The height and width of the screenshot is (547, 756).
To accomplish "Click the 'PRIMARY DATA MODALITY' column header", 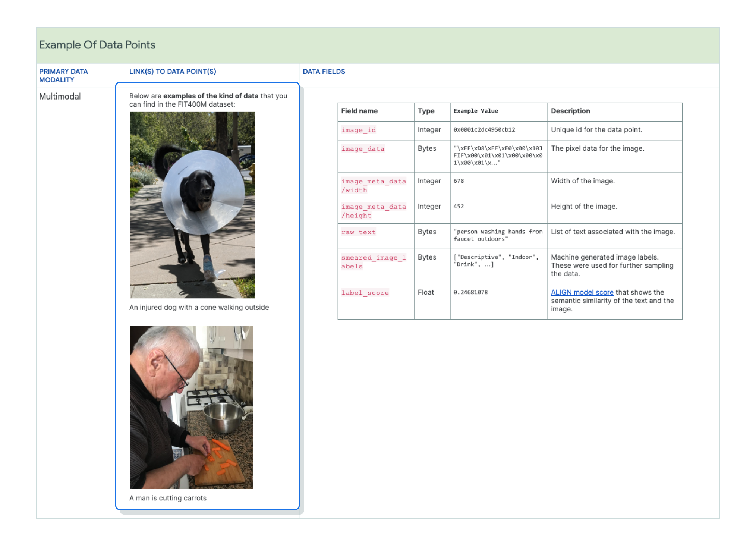I will coord(63,76).
